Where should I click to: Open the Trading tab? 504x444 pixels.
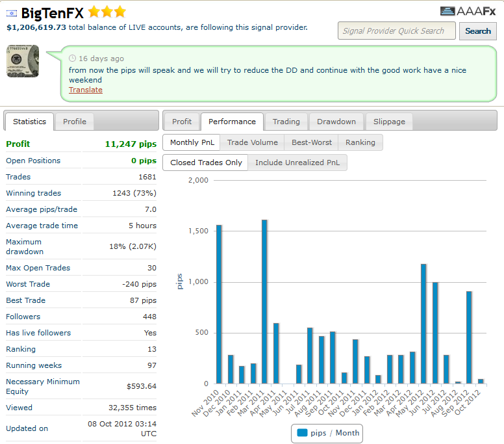click(x=286, y=122)
